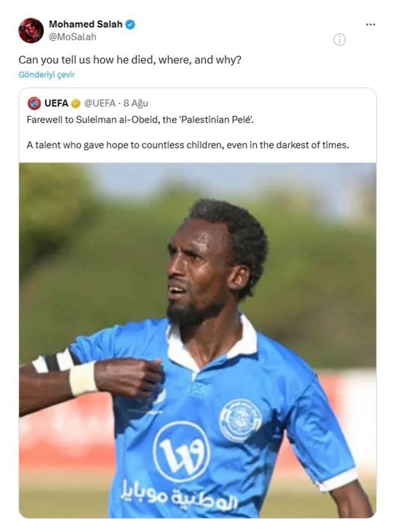Open the footballer photo in the quoted post
The height and width of the screenshot is (532, 395).
pos(197,340)
